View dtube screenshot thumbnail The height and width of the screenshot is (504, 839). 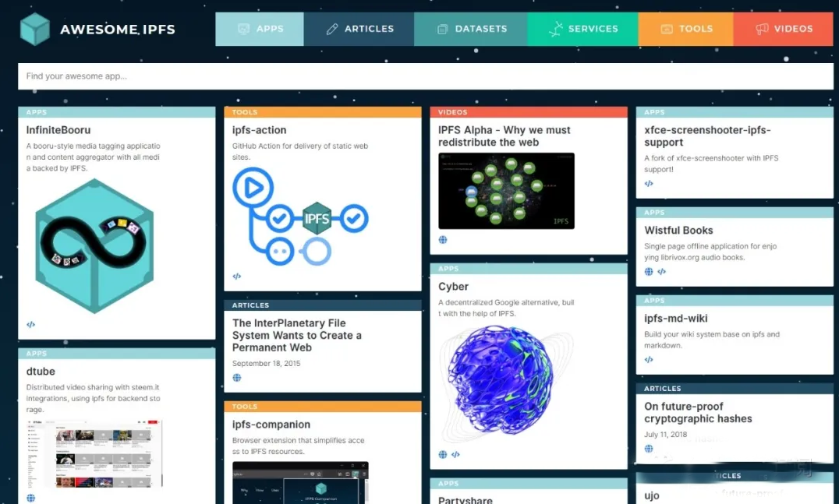(94, 454)
